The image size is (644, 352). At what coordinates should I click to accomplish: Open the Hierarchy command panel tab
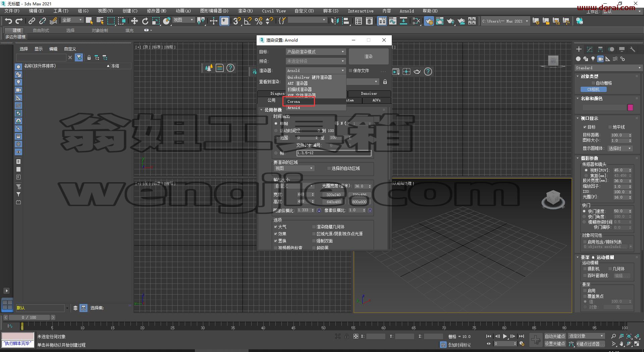(600, 49)
